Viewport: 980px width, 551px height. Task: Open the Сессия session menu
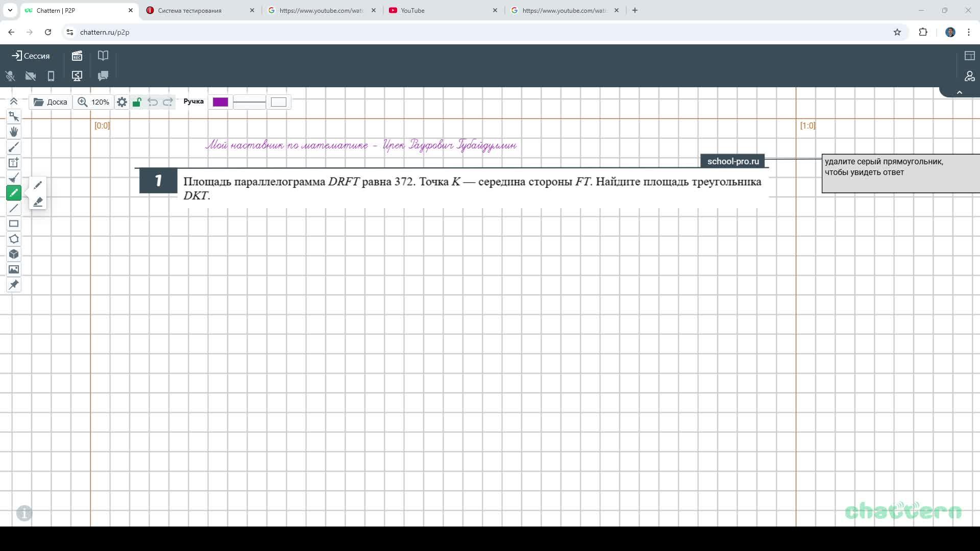[x=31, y=56]
